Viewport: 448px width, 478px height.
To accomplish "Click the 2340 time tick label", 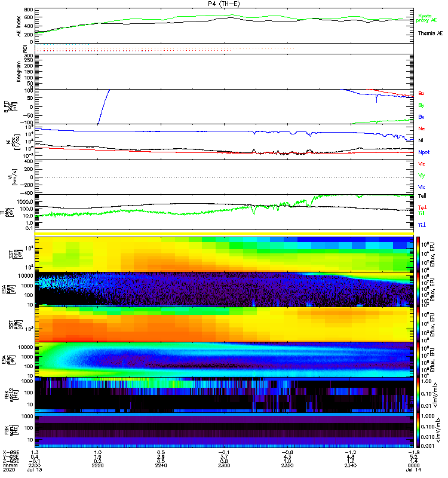I will click(x=351, y=465).
